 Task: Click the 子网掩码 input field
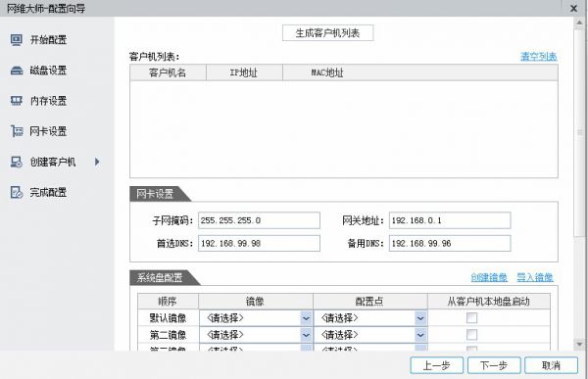coord(259,220)
